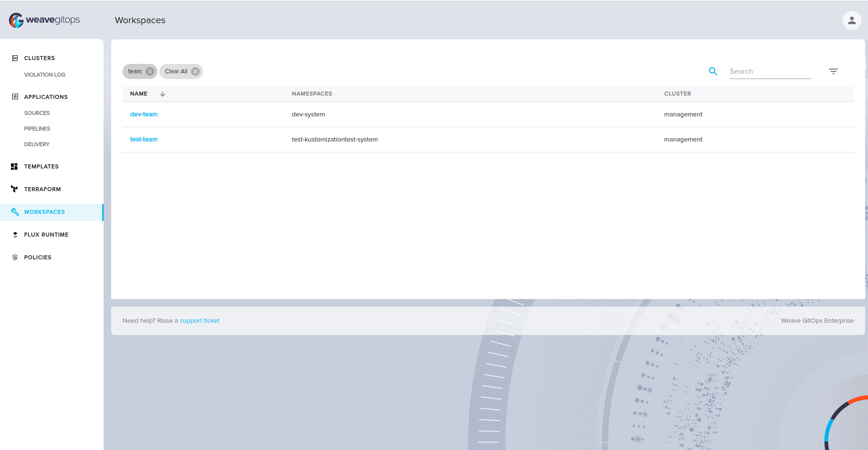Click the team filter chip label
The width and height of the screenshot is (868, 450).
[x=135, y=71]
